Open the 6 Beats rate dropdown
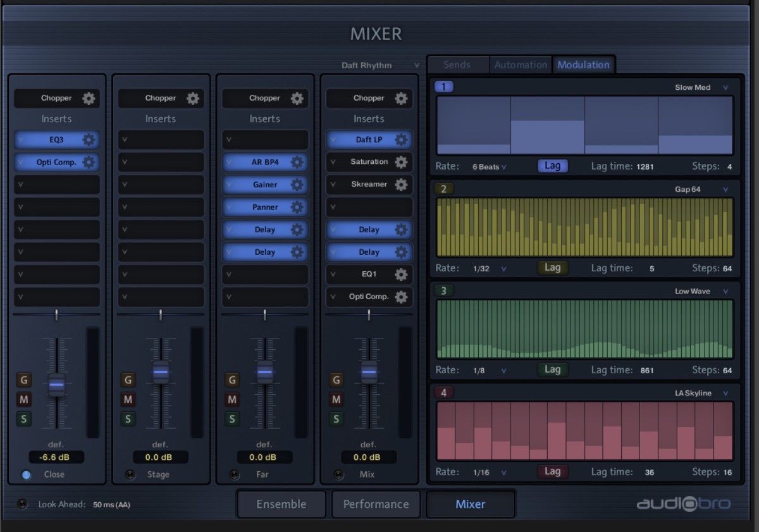Viewport: 759px width, 532px height. point(490,167)
